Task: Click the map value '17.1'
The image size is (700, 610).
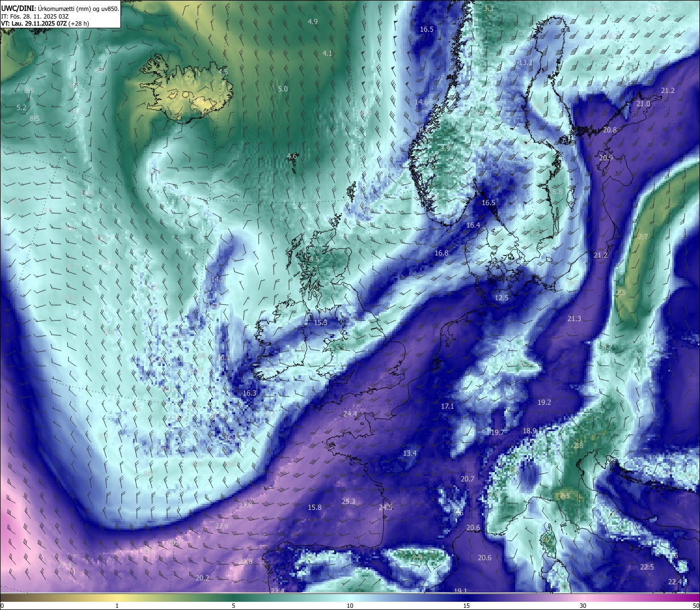Action: point(447,406)
